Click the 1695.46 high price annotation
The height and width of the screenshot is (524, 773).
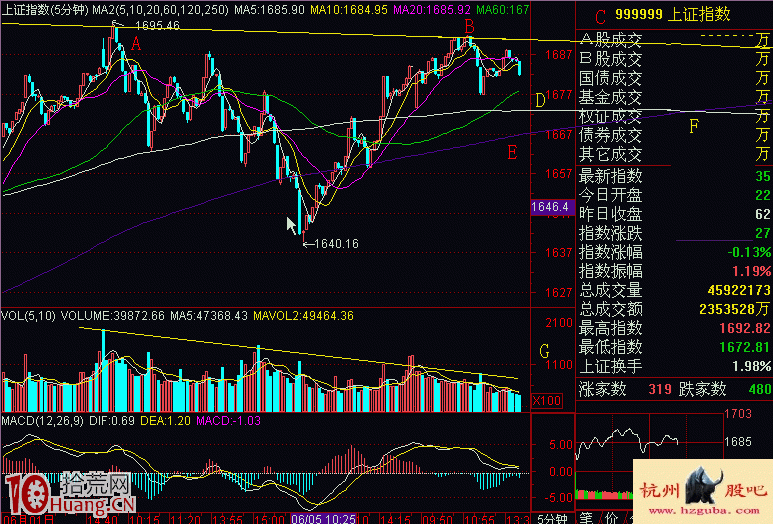(157, 25)
